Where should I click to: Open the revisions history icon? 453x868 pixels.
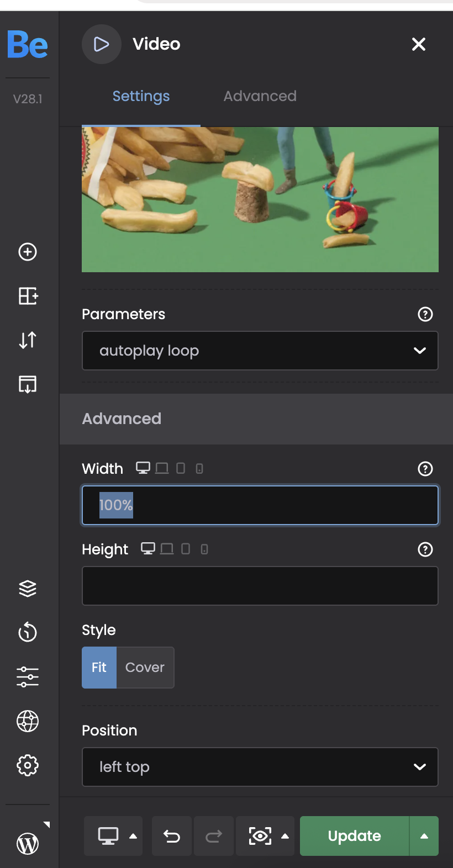click(28, 632)
